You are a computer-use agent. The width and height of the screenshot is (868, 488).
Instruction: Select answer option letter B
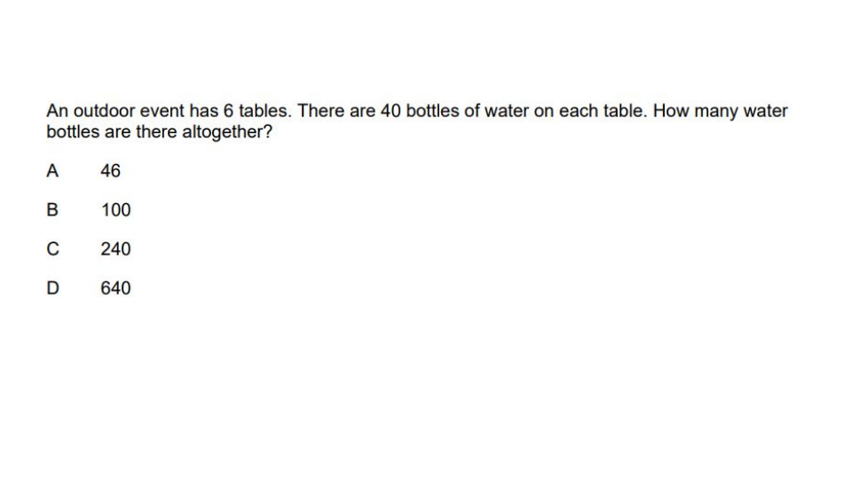[x=52, y=210]
